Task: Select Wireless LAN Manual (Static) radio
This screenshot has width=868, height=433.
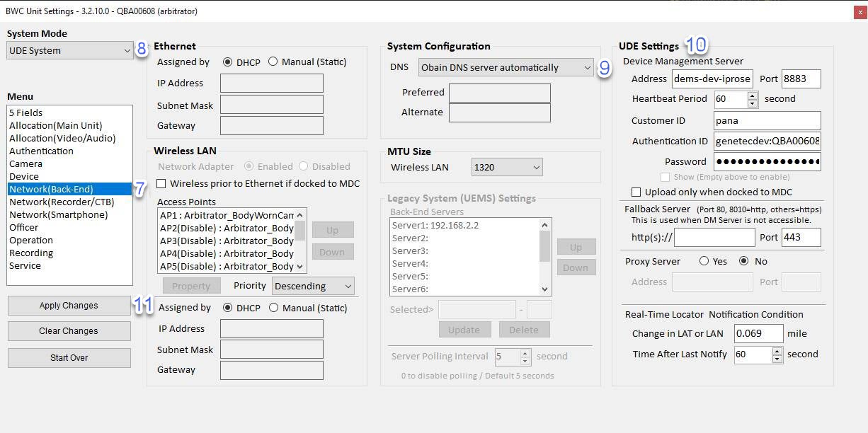Action: coord(273,308)
